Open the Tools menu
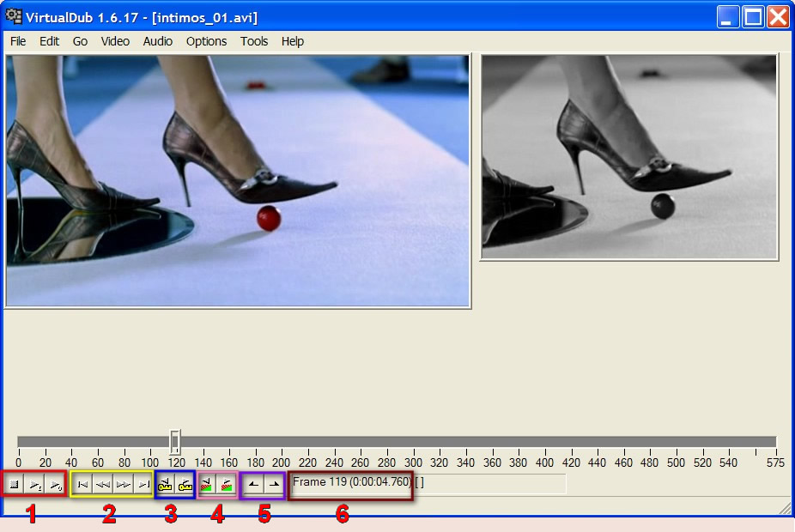The width and height of the screenshot is (795, 532). (x=254, y=41)
